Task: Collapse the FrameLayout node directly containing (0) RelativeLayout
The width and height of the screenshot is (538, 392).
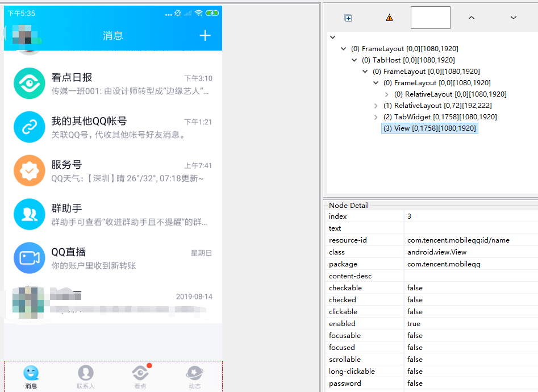Action: (x=376, y=83)
